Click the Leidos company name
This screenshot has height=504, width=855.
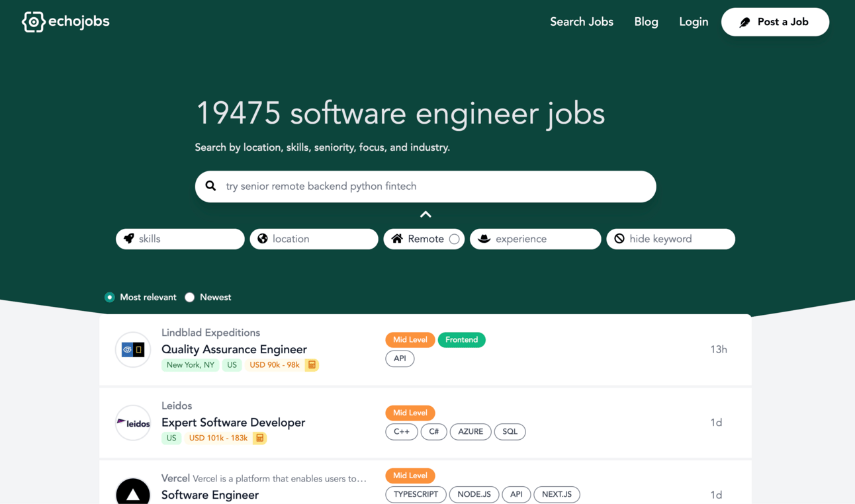[177, 405]
